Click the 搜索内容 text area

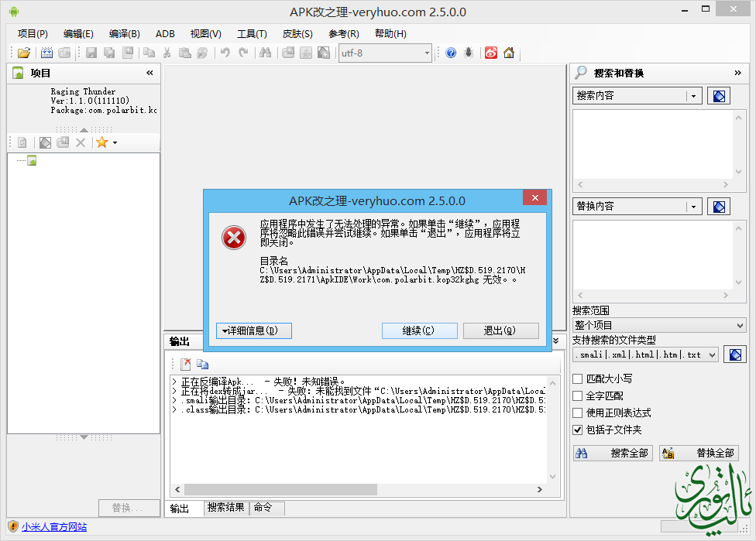tap(653, 145)
